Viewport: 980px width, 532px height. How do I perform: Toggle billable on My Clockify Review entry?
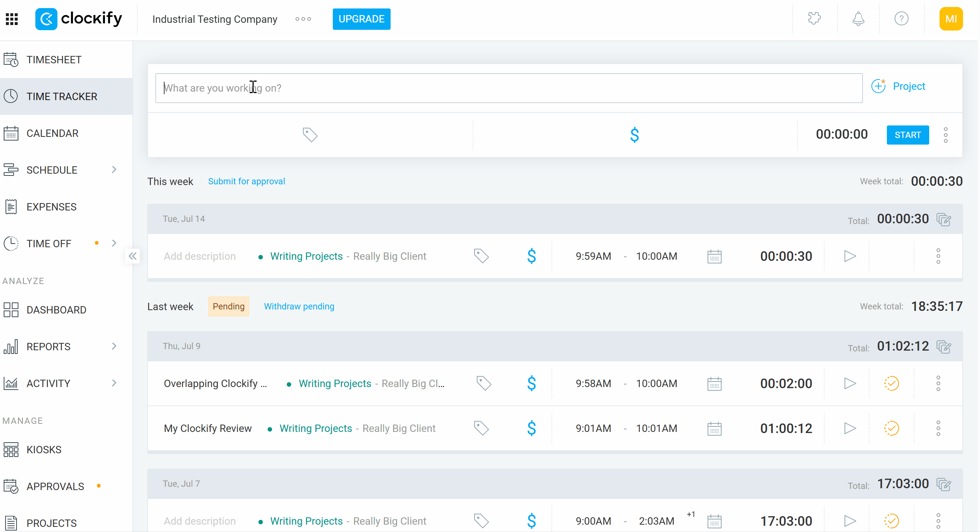coord(532,429)
